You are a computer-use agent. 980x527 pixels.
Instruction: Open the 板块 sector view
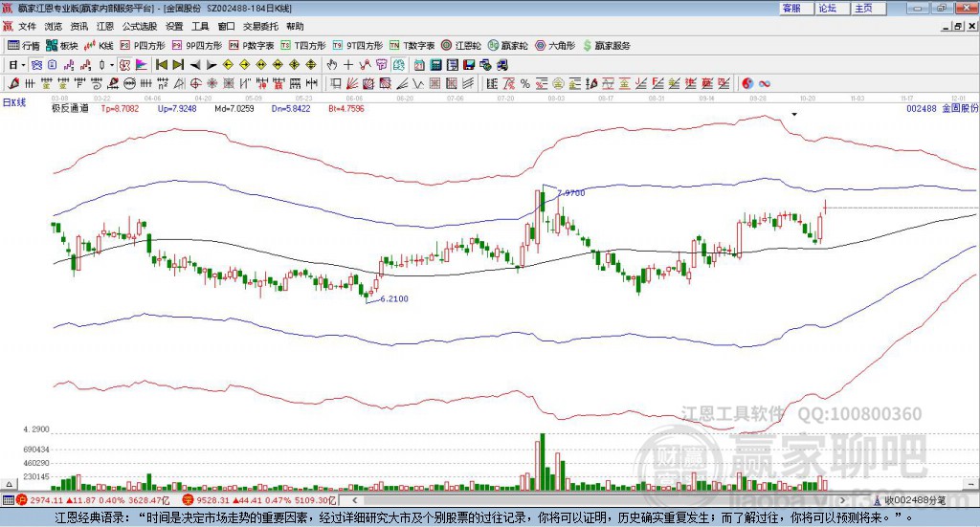coord(62,46)
